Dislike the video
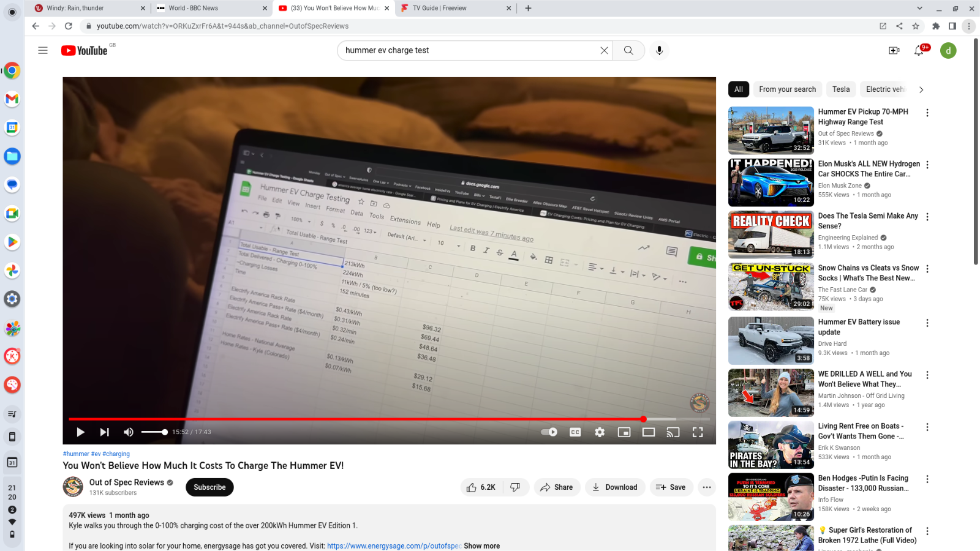This screenshot has width=980, height=551. tap(516, 487)
